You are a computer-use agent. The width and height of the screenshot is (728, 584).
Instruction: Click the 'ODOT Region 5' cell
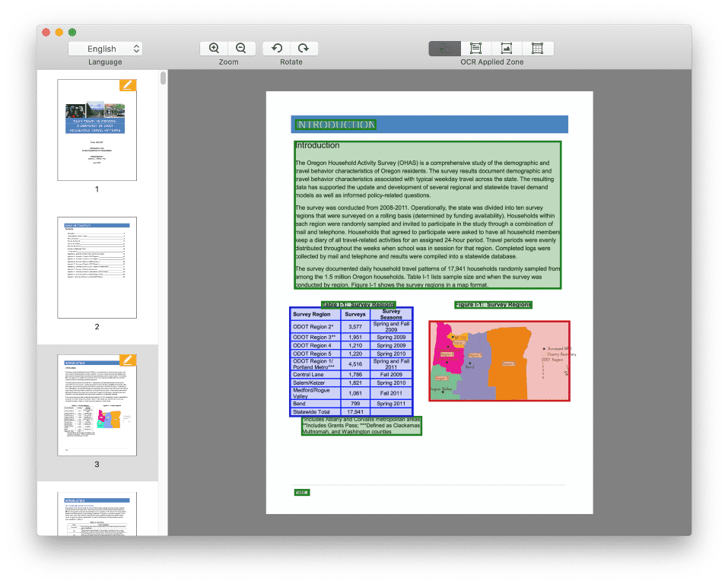(316, 354)
